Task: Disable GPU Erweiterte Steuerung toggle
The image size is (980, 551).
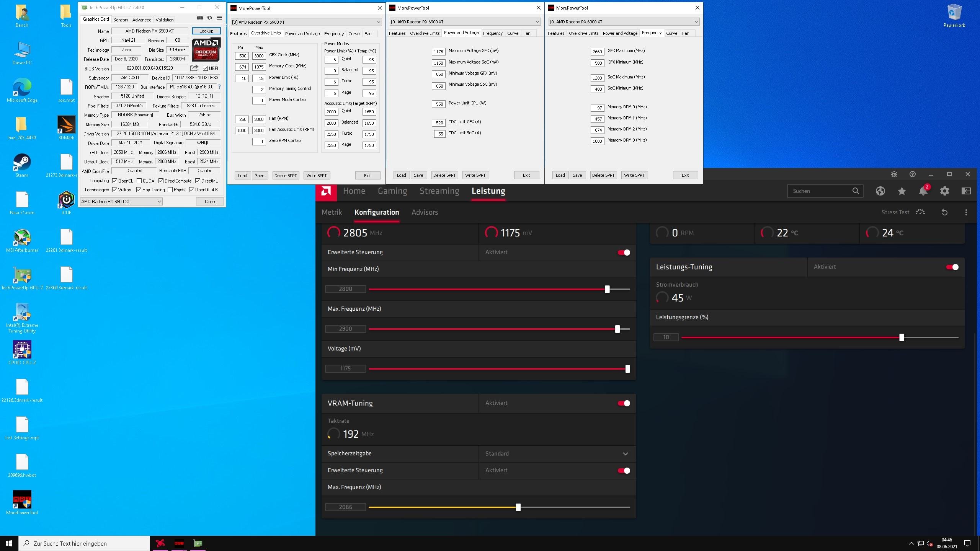Action: [624, 253]
